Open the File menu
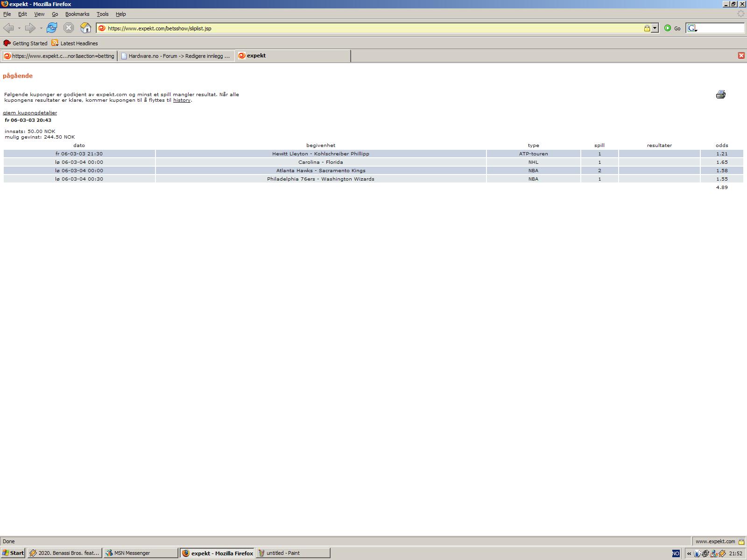 tap(7, 14)
